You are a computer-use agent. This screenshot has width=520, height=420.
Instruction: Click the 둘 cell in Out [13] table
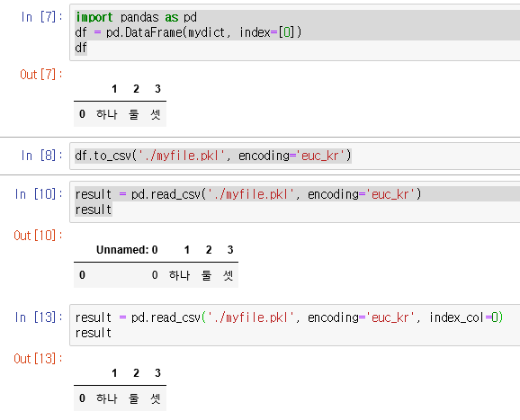point(134,398)
